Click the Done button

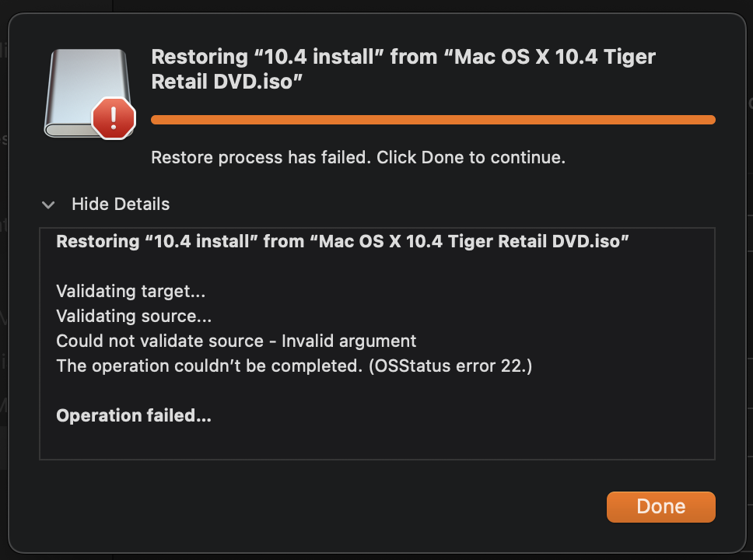coord(660,506)
